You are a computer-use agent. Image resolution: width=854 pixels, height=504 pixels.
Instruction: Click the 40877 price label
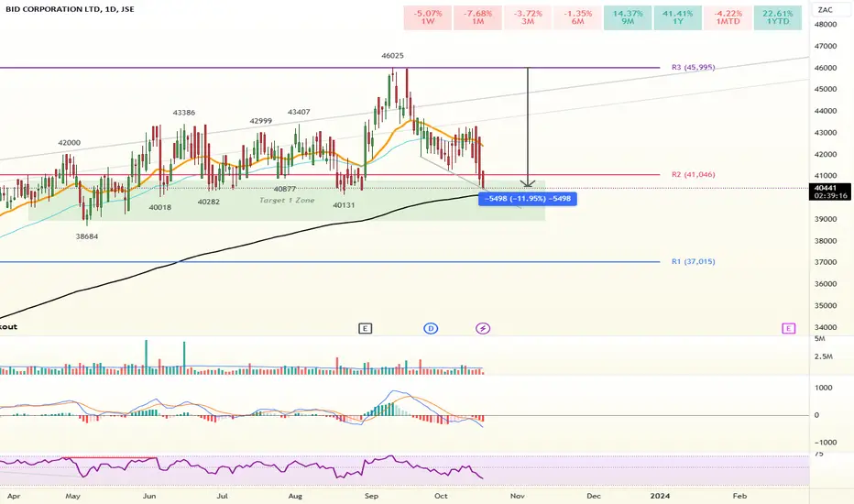(x=284, y=189)
